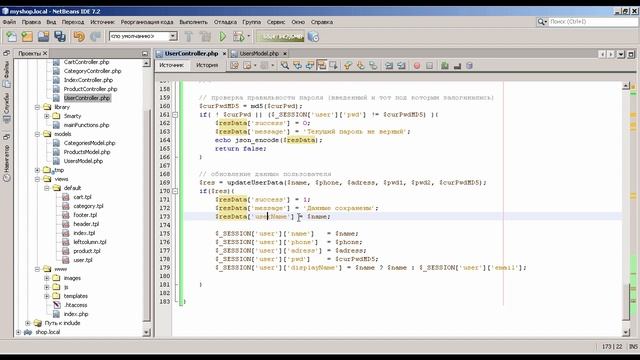Click the Find Selection magnifier icon
Screen dimensions: 640x360
click(284, 65)
